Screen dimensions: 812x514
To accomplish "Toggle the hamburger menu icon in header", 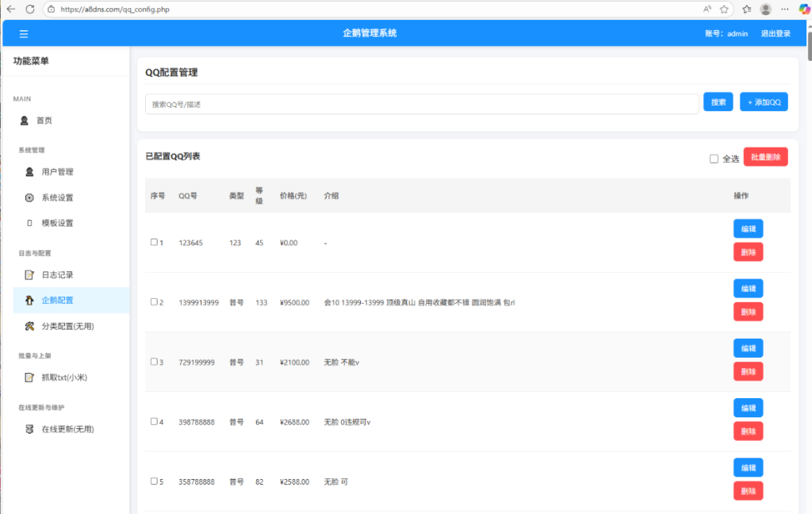I will [24, 33].
